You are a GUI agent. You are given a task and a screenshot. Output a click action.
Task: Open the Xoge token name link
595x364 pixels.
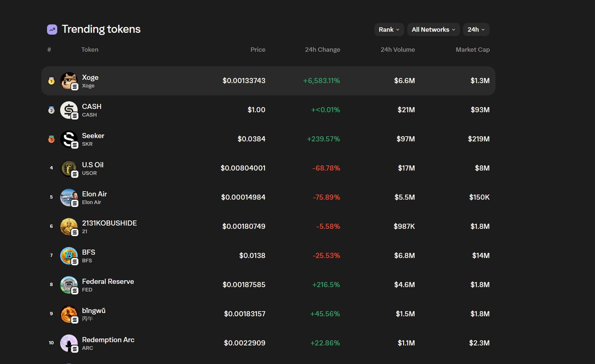click(90, 77)
